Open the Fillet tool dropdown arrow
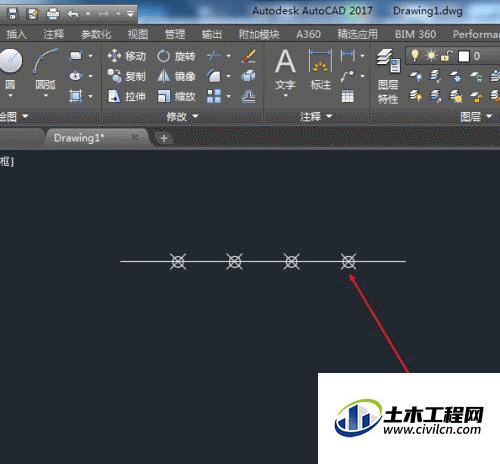The height and width of the screenshot is (464, 500). pos(228,76)
